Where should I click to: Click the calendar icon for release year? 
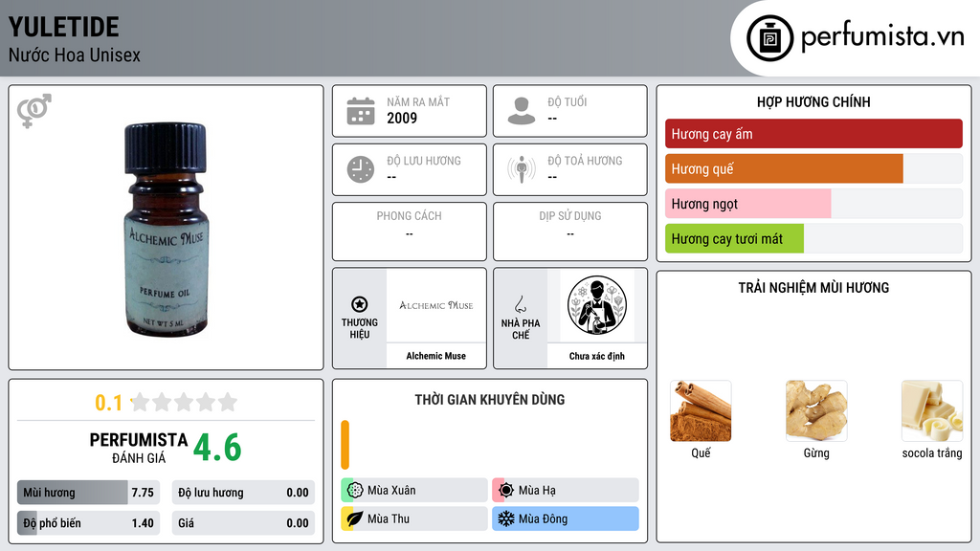pos(361,111)
